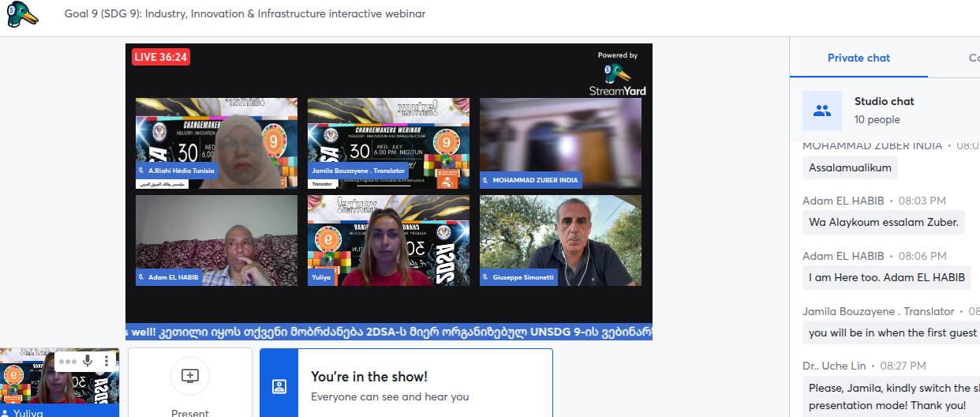
Task: Click A.Riahi Hédia Tunisia video tile
Action: click(217, 143)
